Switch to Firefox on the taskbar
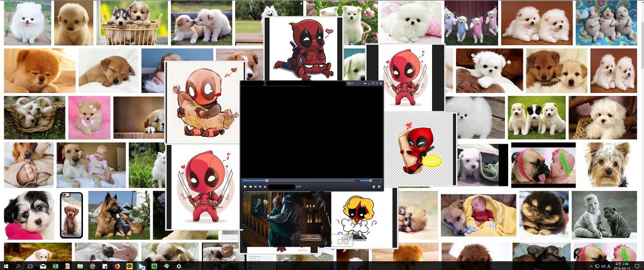The image size is (644, 270). [x=117, y=266]
